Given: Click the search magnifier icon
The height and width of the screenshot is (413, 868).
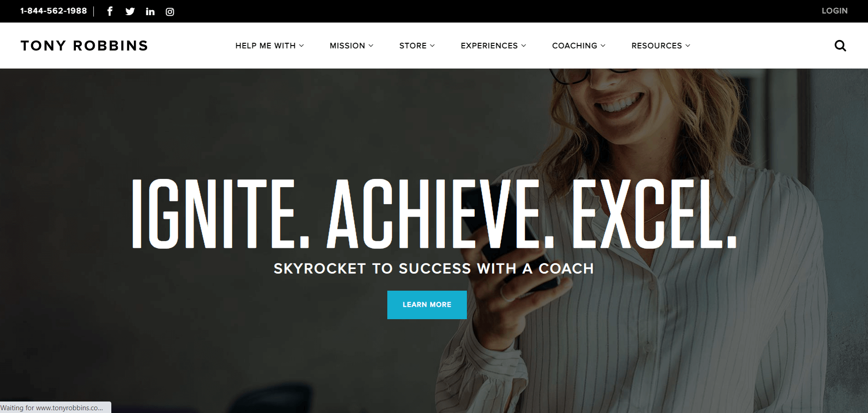Looking at the screenshot, I should coord(840,46).
